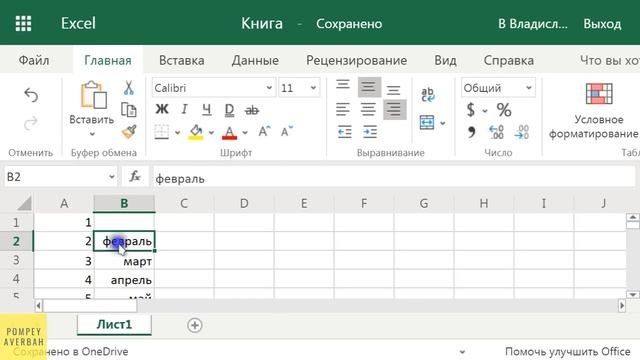Click the Undo arrow icon
The width and height of the screenshot is (640, 360).
coord(31,95)
